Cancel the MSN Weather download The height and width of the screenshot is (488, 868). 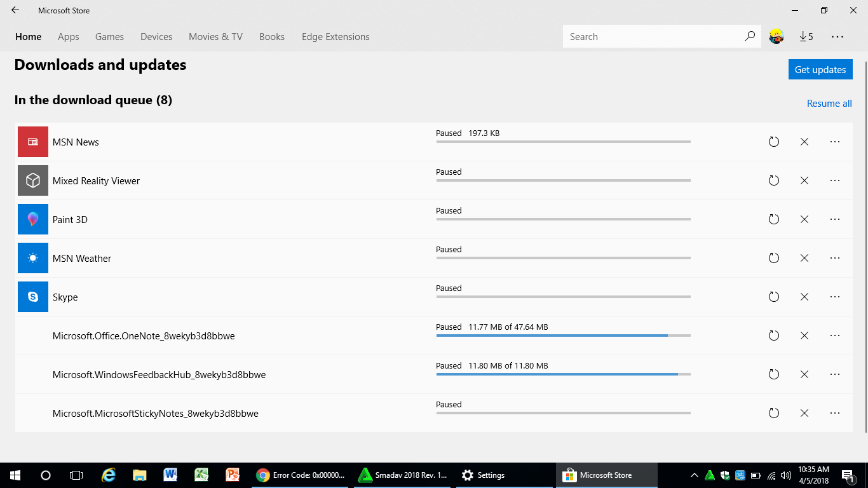(x=804, y=258)
